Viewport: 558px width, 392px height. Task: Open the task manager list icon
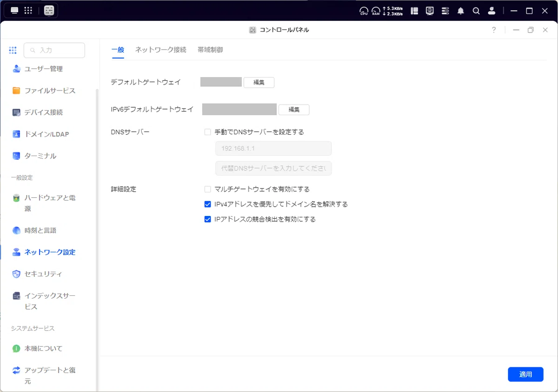445,11
